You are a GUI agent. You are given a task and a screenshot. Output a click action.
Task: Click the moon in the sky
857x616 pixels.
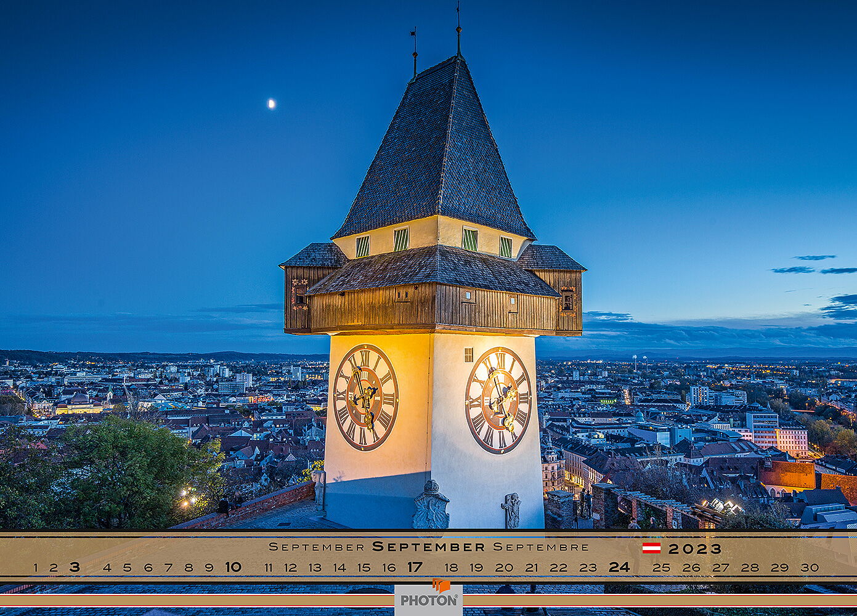271,103
